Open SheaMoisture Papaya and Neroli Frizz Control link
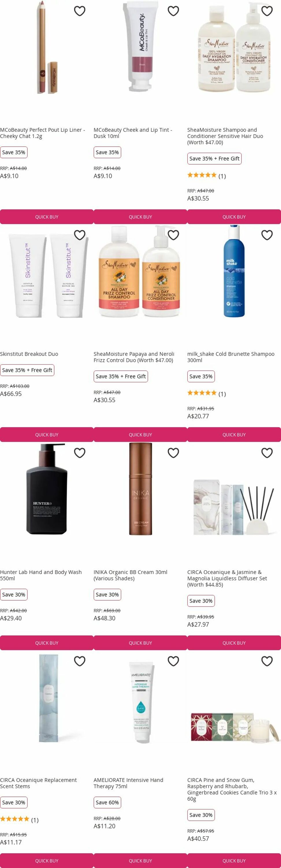 click(x=134, y=357)
